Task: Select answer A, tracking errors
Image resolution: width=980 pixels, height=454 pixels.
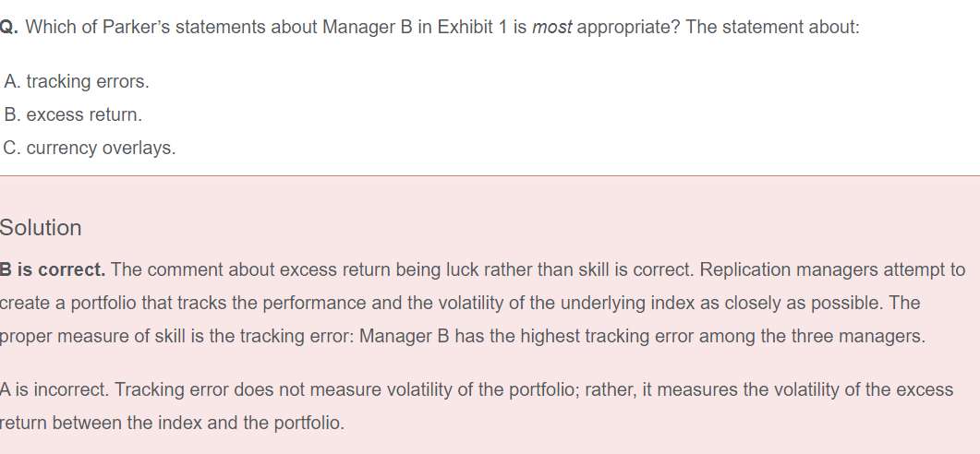Action: tap(77, 81)
